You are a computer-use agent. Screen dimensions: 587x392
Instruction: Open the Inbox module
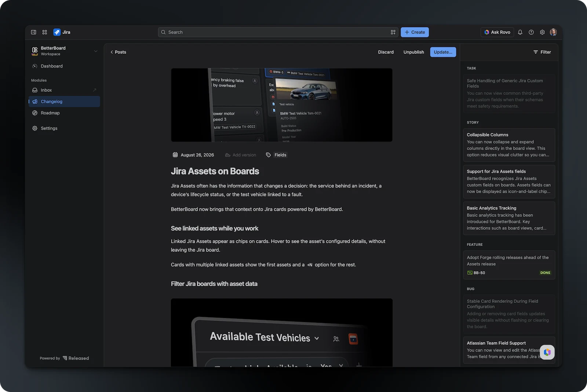point(64,90)
